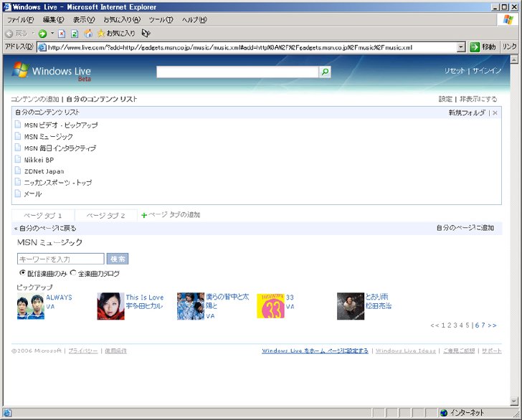Open the Forward button history dropdown
This screenshot has width=522, height=420.
click(52, 33)
